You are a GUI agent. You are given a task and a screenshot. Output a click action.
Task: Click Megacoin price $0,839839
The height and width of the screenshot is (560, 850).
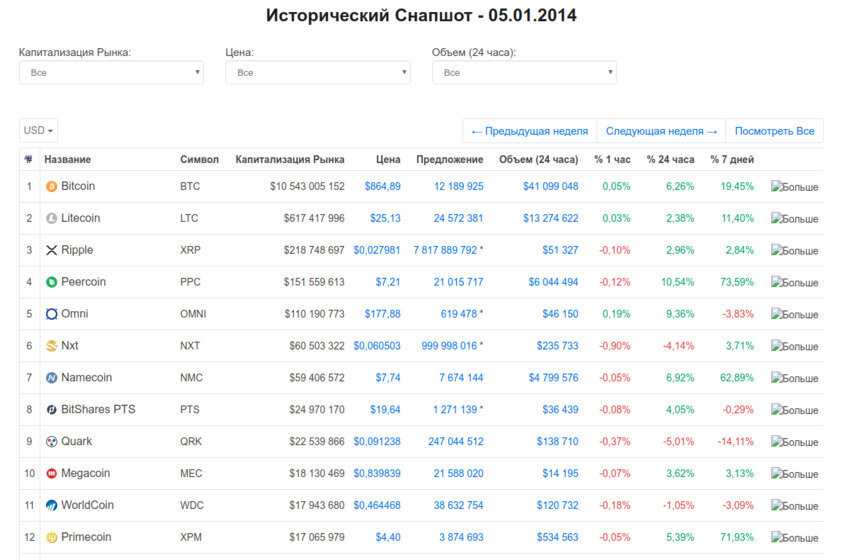pyautogui.click(x=377, y=473)
